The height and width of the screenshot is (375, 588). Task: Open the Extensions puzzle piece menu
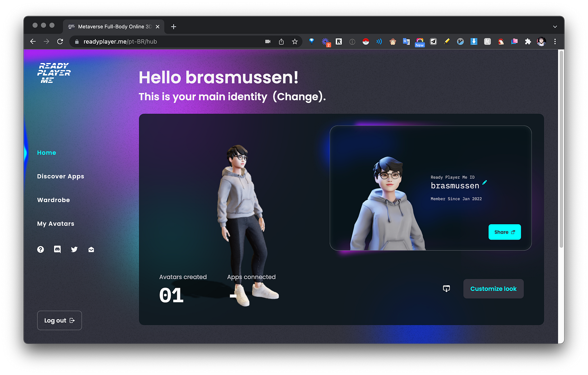(528, 42)
